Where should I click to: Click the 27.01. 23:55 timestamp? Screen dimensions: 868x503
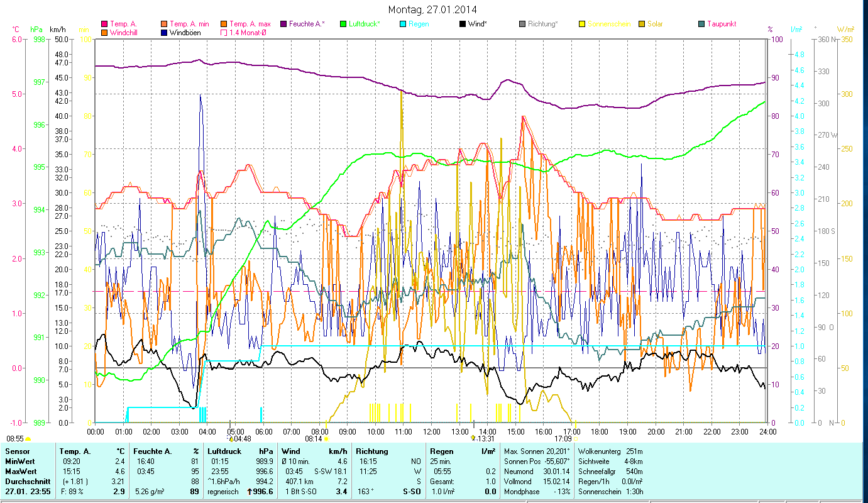pyautogui.click(x=27, y=492)
